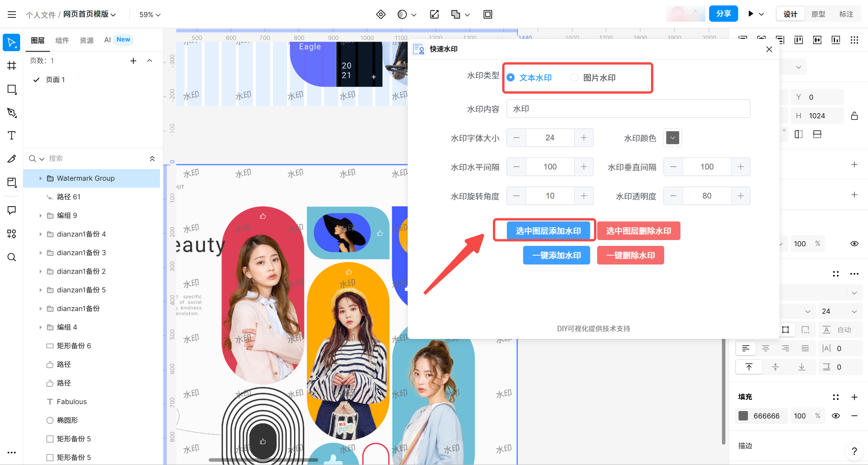Click the flip horizontal icon

pos(799,134)
